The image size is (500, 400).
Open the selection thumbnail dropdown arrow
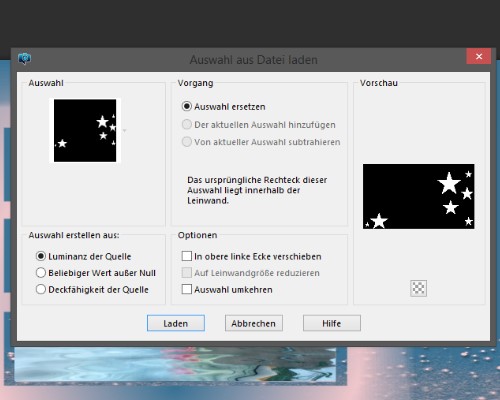coord(125,131)
